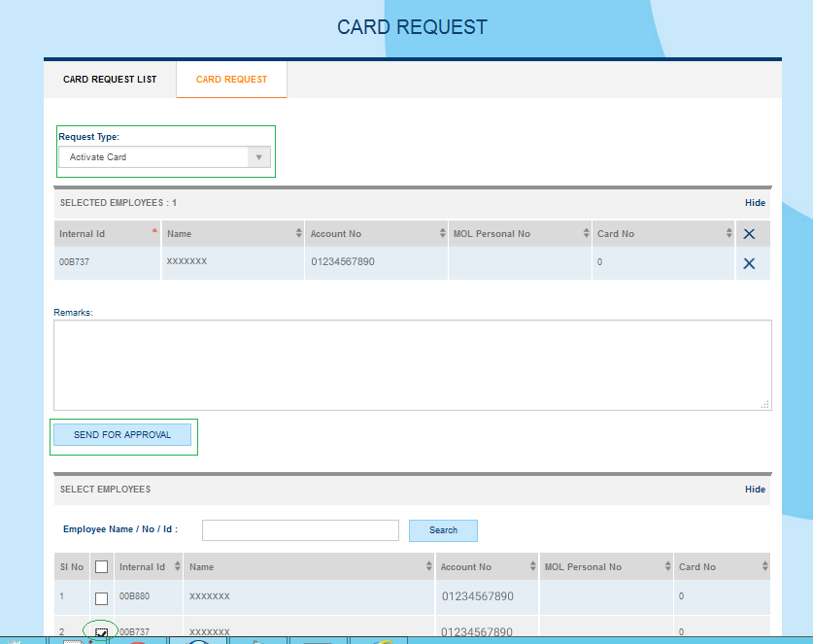
Task: Check the box for employee 00B880
Action: (x=101, y=597)
